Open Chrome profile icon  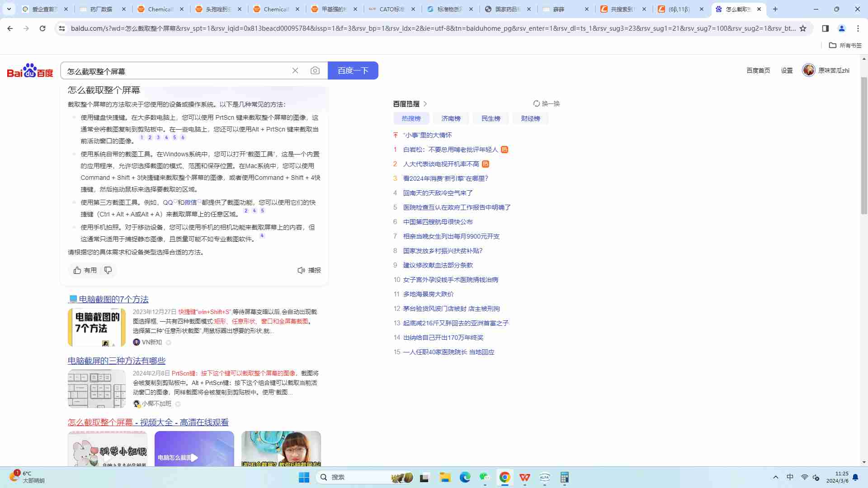point(842,28)
